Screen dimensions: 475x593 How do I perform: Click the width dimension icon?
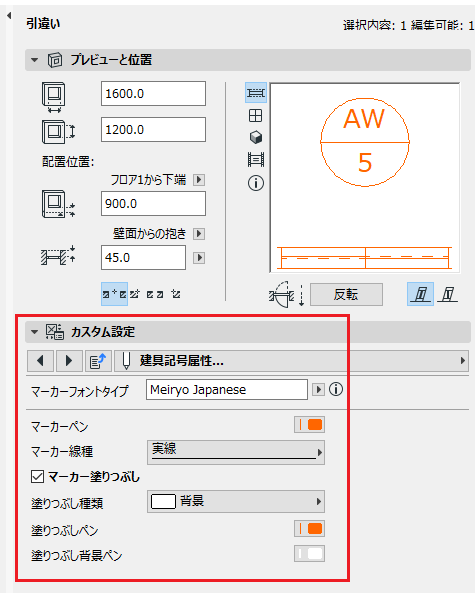pos(53,98)
